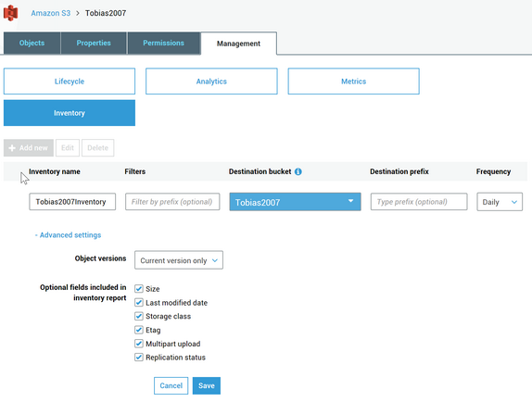The image size is (532, 402).
Task: Toggle the Storage class checkbox
Action: [139, 316]
